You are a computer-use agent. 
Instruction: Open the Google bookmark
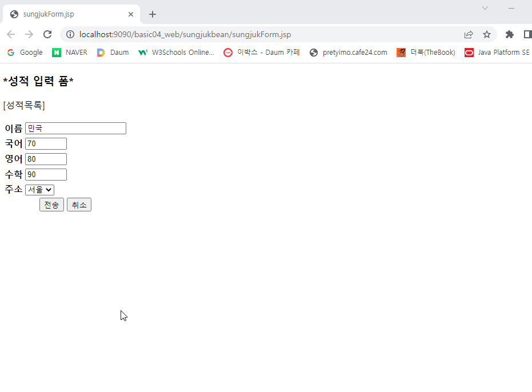[25, 53]
